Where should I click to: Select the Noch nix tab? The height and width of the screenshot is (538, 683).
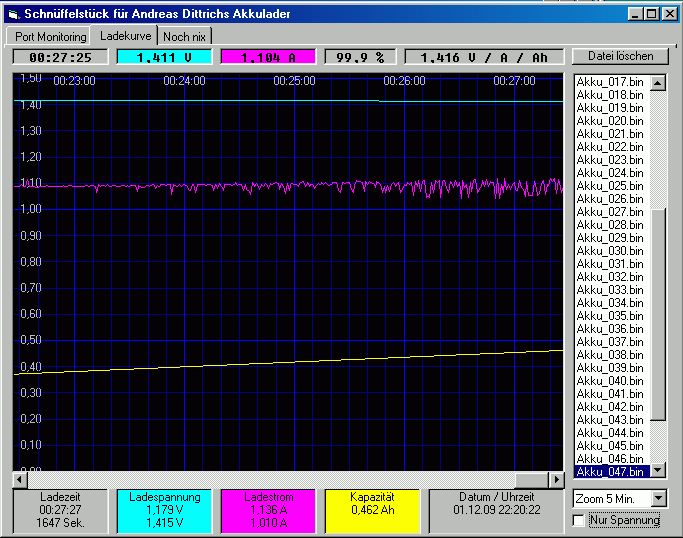pyautogui.click(x=187, y=36)
